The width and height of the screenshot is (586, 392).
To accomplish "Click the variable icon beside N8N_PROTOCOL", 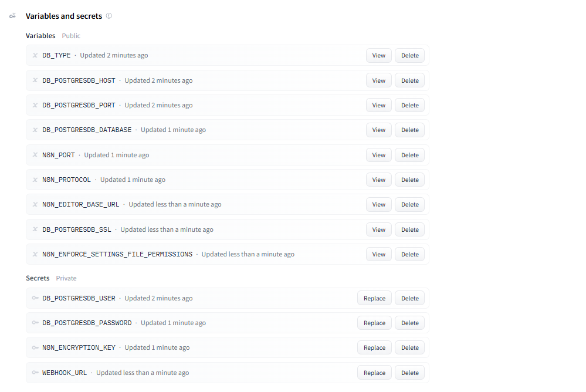I will click(35, 180).
